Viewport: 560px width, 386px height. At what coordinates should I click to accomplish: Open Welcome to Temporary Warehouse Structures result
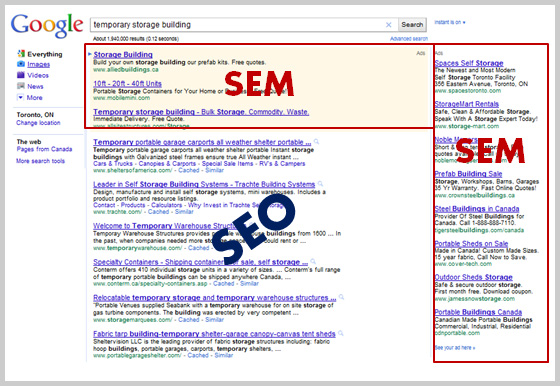[164, 226]
